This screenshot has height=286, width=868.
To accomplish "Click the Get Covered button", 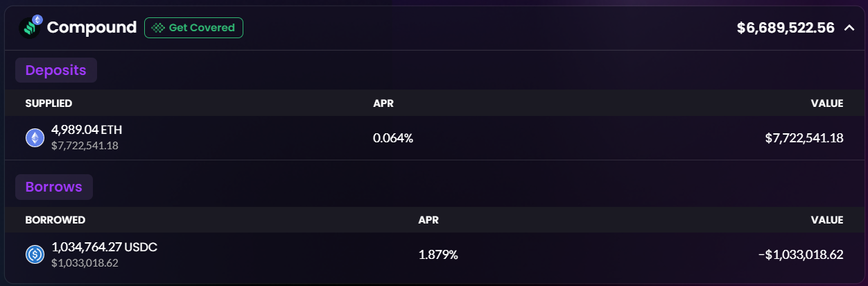I will tap(193, 28).
